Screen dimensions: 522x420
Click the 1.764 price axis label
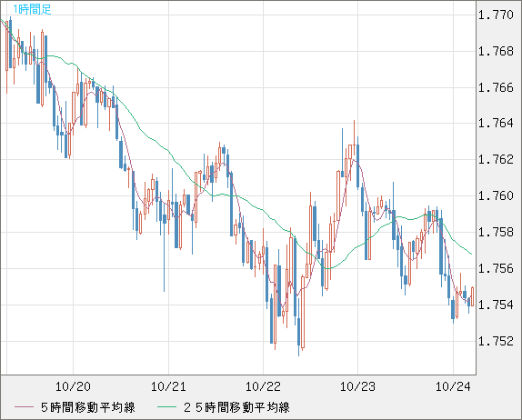pos(496,123)
